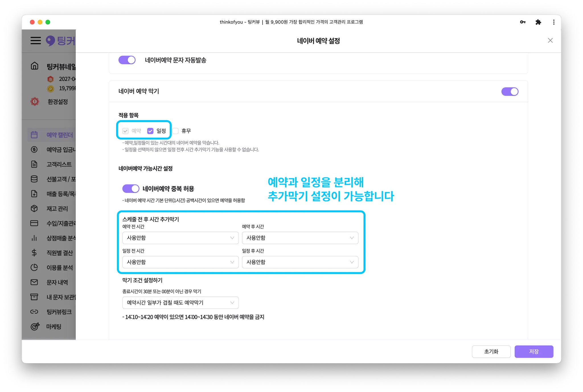Uncheck the 일정 checkbox
The width and height of the screenshot is (583, 392).
150,131
